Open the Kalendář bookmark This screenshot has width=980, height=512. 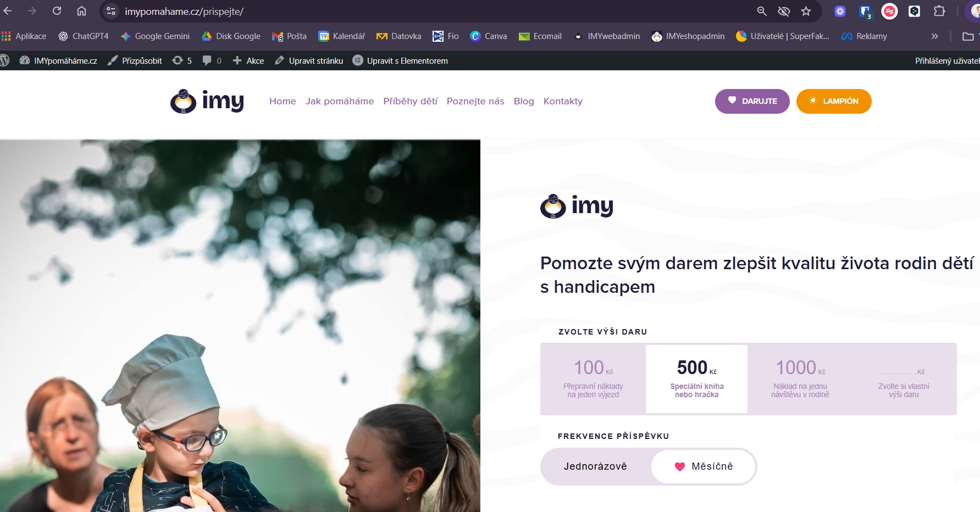point(342,36)
